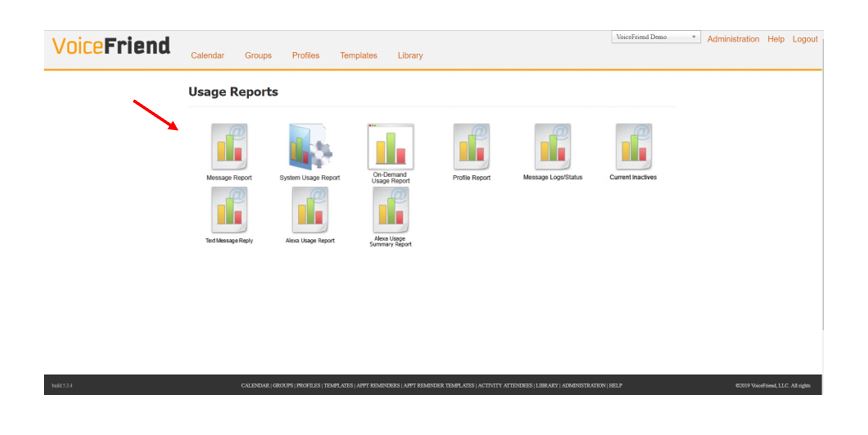Click the VoiceFriend logo
This screenshot has width=868, height=435.
111,45
